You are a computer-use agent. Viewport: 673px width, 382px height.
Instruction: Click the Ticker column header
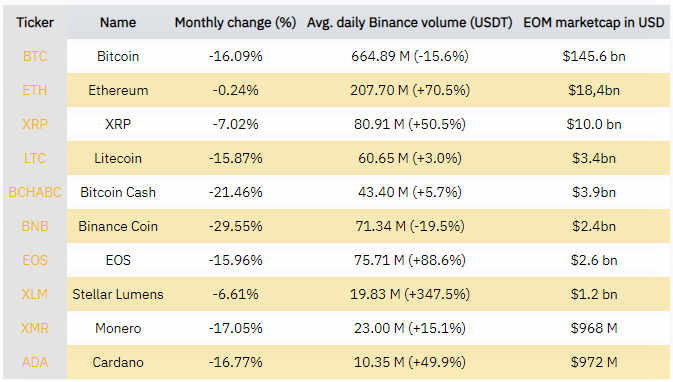pyautogui.click(x=35, y=22)
